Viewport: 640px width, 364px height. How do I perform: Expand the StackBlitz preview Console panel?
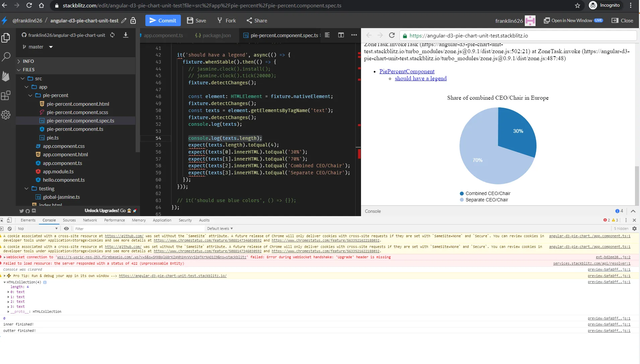point(633,211)
